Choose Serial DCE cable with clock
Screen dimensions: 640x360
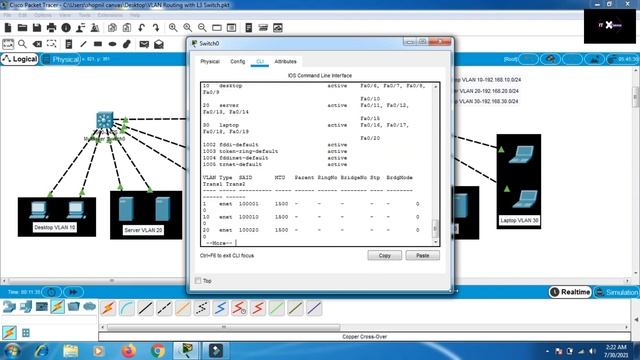tap(239, 308)
